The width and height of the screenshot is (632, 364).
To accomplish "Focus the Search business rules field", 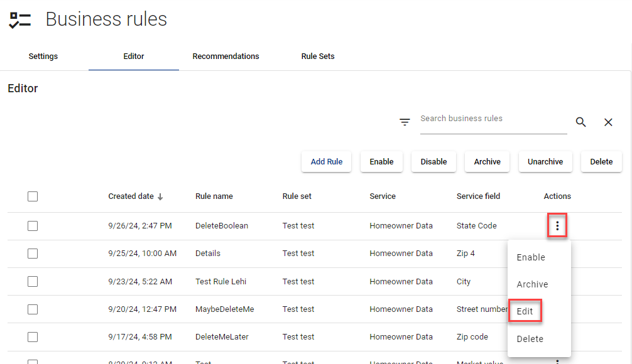I will [x=493, y=119].
